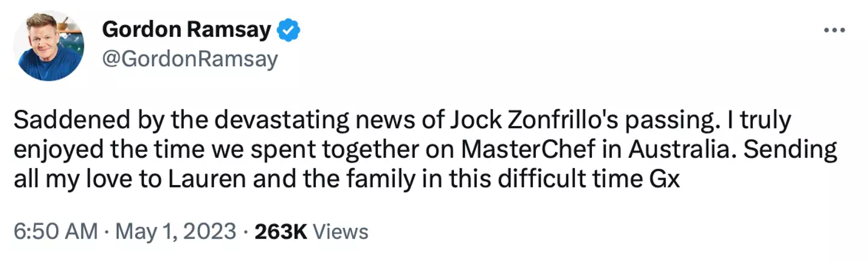Open the three-dot More options menu
The height and width of the screenshot is (261, 868).
pos(834,31)
